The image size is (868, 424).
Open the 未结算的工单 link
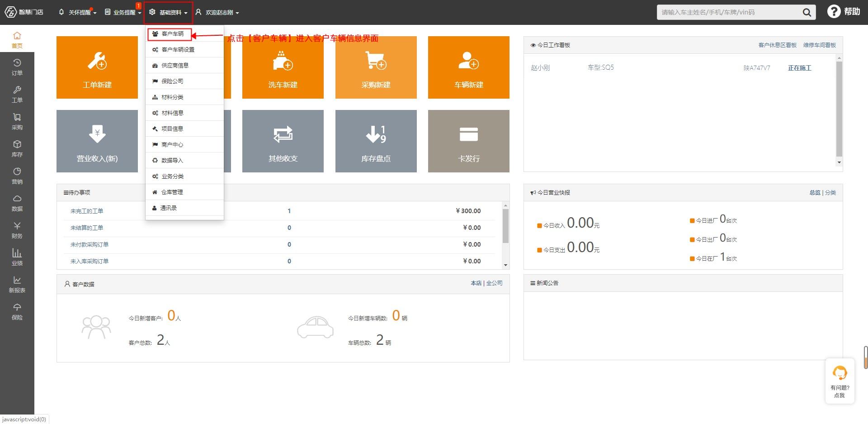coord(87,228)
